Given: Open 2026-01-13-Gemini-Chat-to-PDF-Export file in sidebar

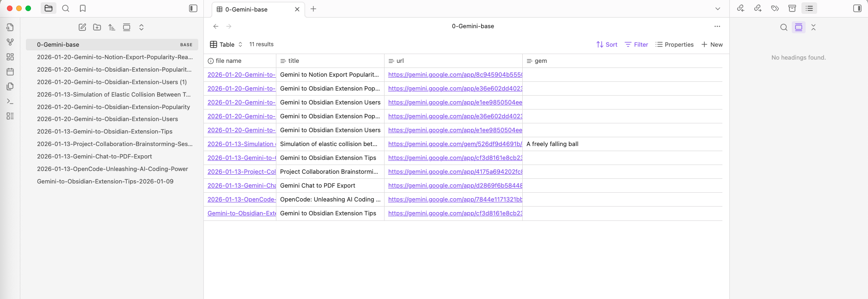Looking at the screenshot, I should [112, 157].
